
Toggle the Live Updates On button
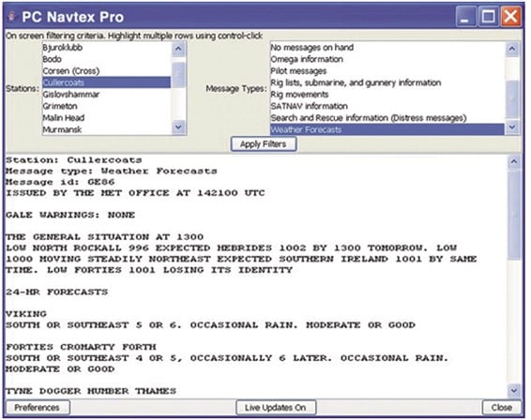click(x=276, y=408)
